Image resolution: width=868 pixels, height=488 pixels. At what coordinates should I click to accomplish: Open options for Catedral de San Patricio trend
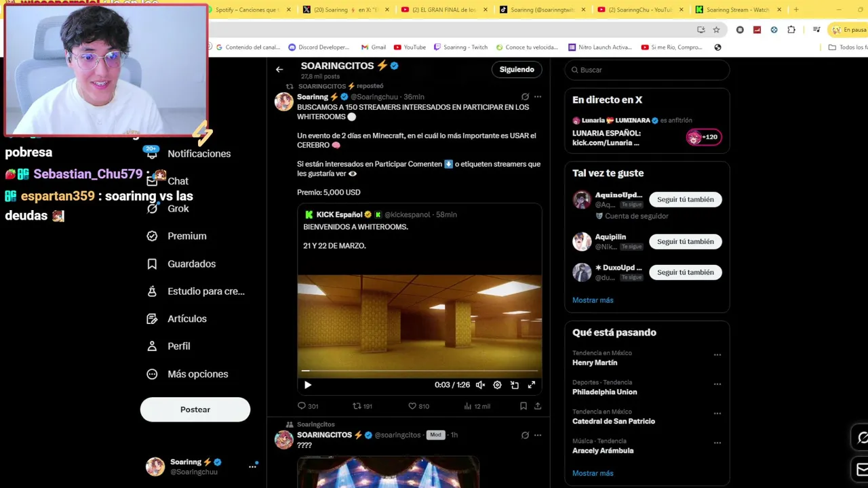717,413
